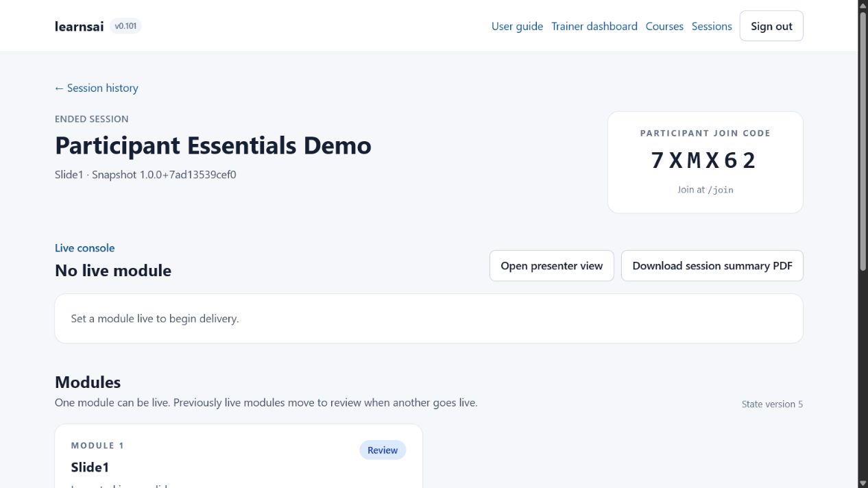Click the No live module heading

tap(113, 271)
